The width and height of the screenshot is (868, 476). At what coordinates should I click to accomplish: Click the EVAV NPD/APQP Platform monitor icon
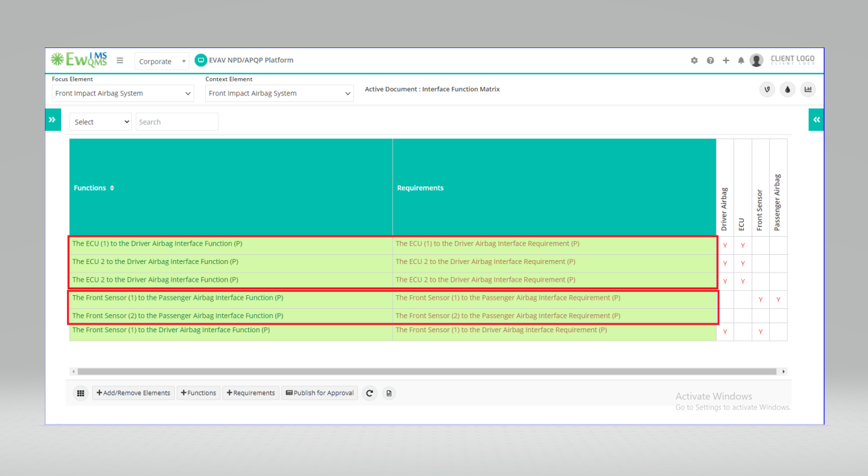point(201,60)
